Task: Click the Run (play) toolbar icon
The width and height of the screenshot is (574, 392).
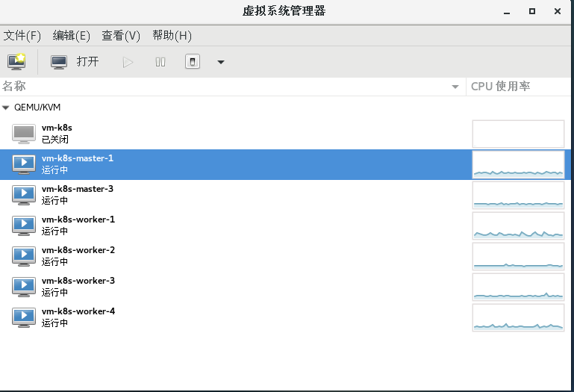Action: pos(128,62)
